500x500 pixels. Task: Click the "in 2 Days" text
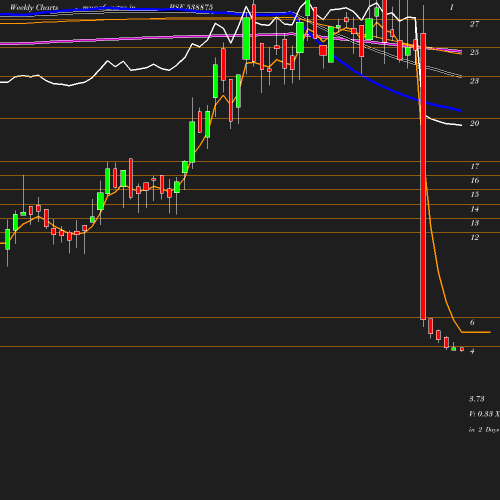pyautogui.click(x=484, y=430)
